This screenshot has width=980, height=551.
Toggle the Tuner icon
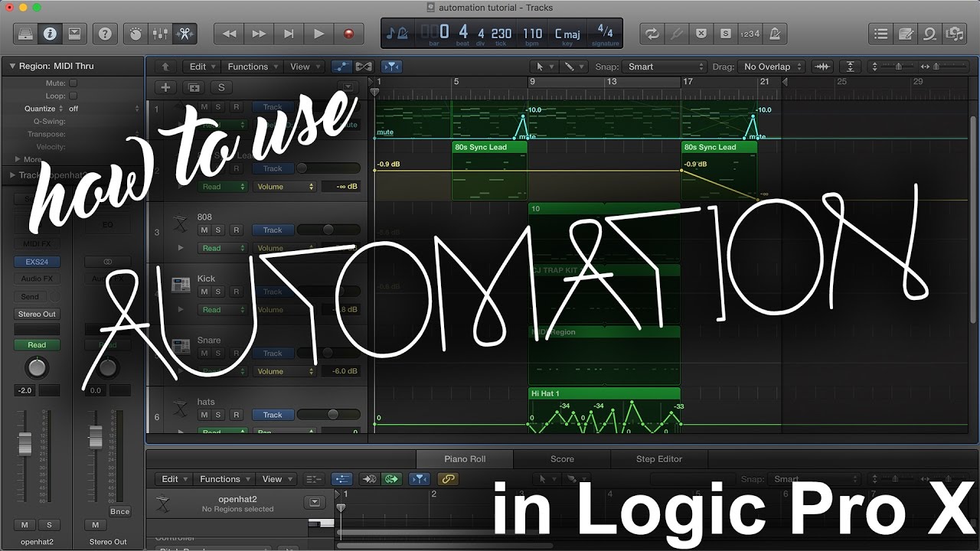point(676,34)
